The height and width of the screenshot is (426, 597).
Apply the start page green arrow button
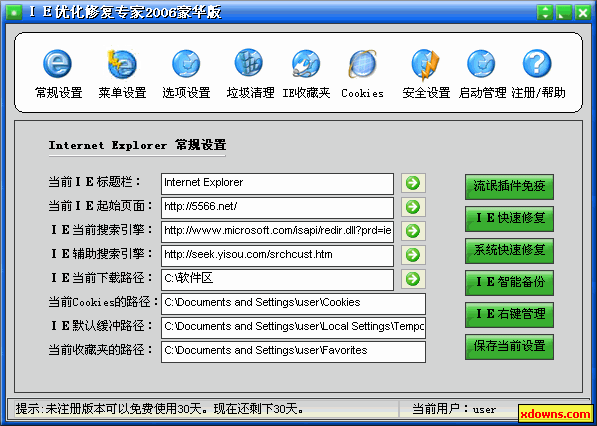click(413, 207)
